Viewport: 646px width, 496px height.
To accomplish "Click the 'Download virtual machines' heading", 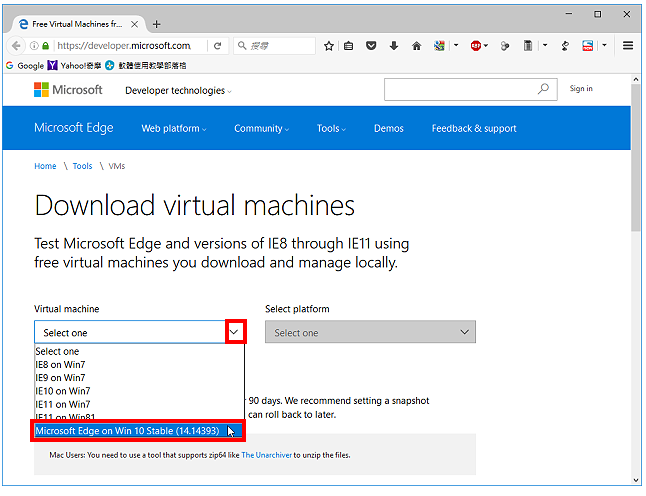I will [194, 206].
